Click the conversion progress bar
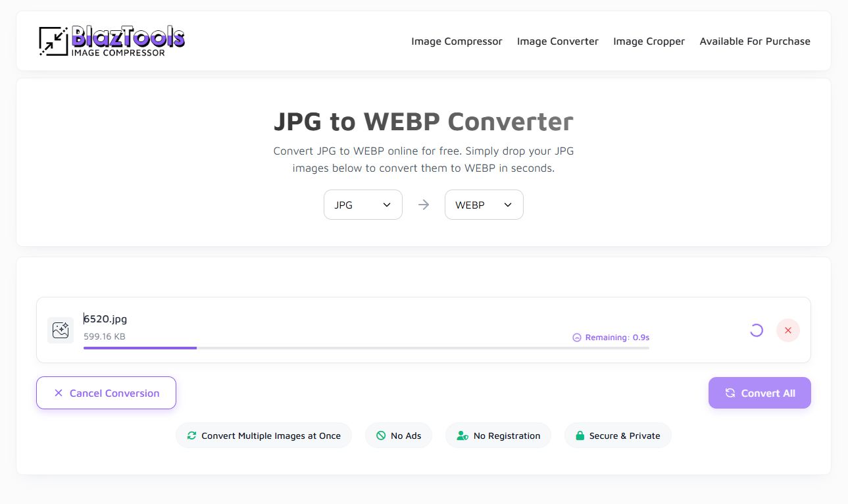The width and height of the screenshot is (848, 504). pos(366,347)
